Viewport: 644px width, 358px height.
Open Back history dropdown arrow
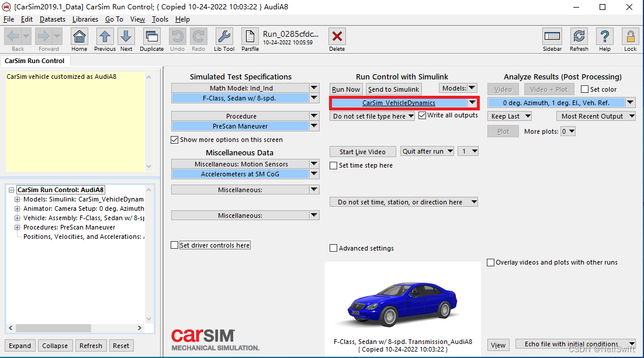26,37
